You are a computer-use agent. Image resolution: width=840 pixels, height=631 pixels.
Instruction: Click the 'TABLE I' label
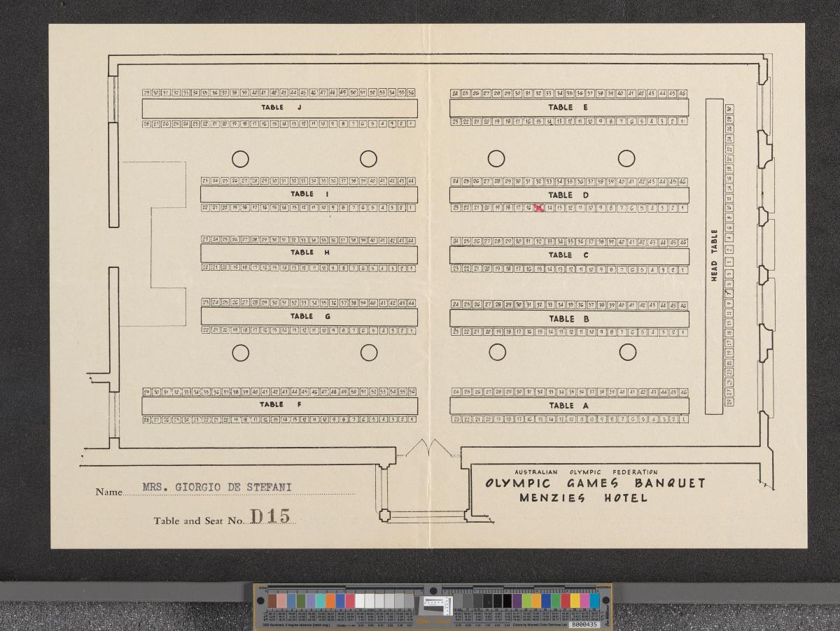click(309, 194)
